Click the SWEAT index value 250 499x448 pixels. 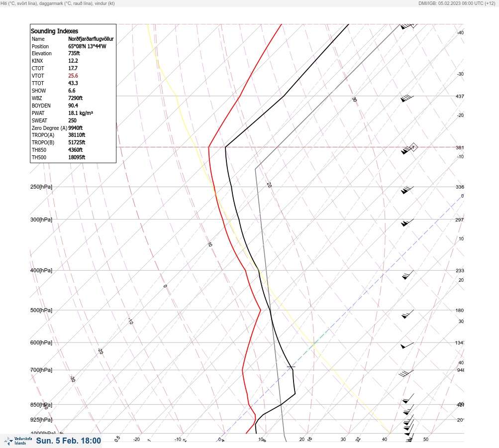72,120
